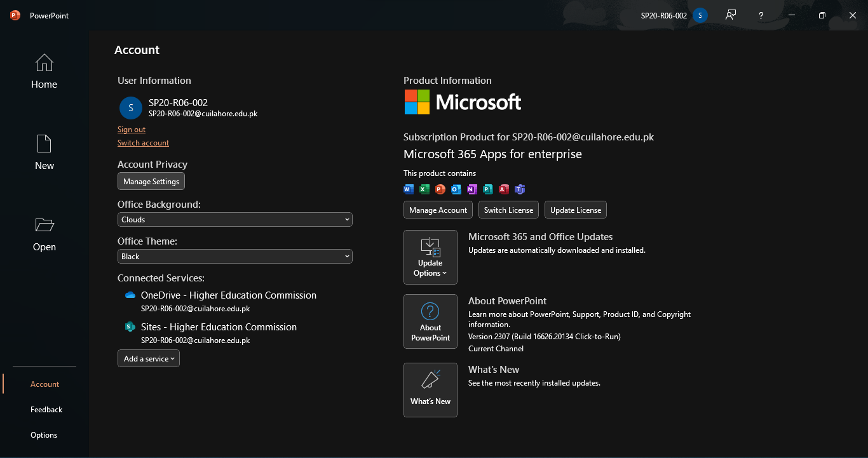Viewport: 868px width, 458px height.
Task: Click the Switch account link
Action: pos(143,143)
